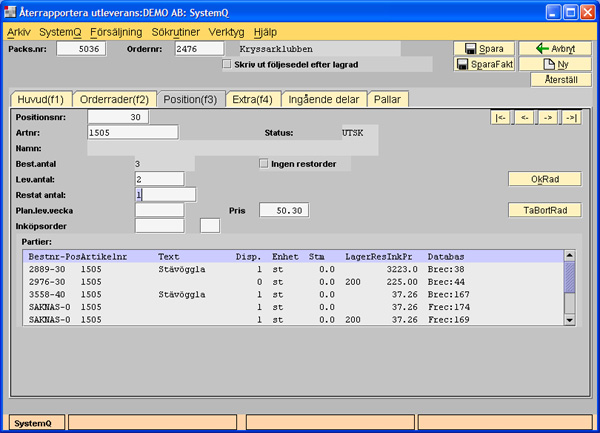Viewport: 600px width, 433px height.
Task: Select the row 3558-40 in Partier
Action: 293,295
